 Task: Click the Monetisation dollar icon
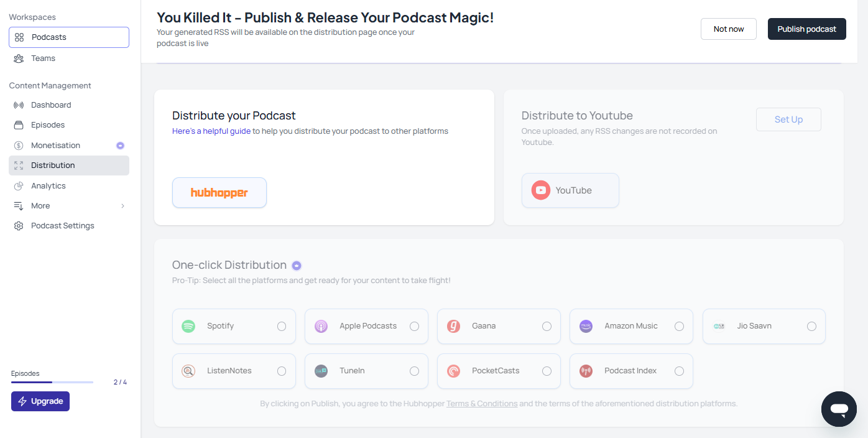[x=19, y=146]
